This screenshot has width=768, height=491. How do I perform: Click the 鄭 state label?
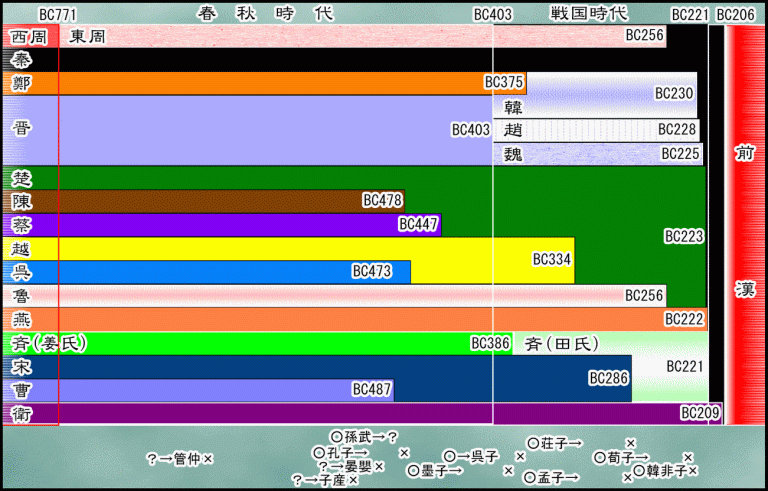click(22, 83)
